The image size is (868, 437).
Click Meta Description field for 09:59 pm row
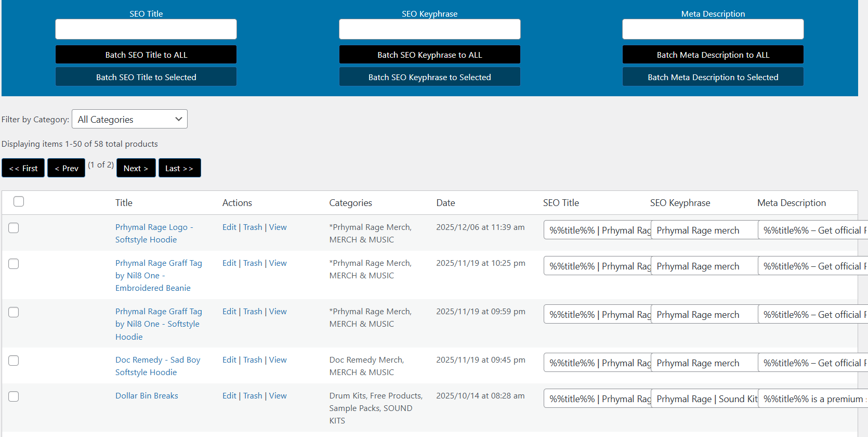(812, 314)
